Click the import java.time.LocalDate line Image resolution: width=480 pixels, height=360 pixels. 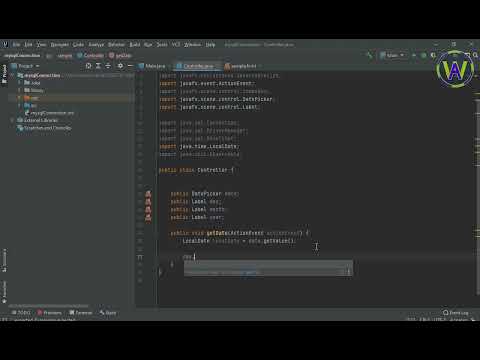(199, 146)
